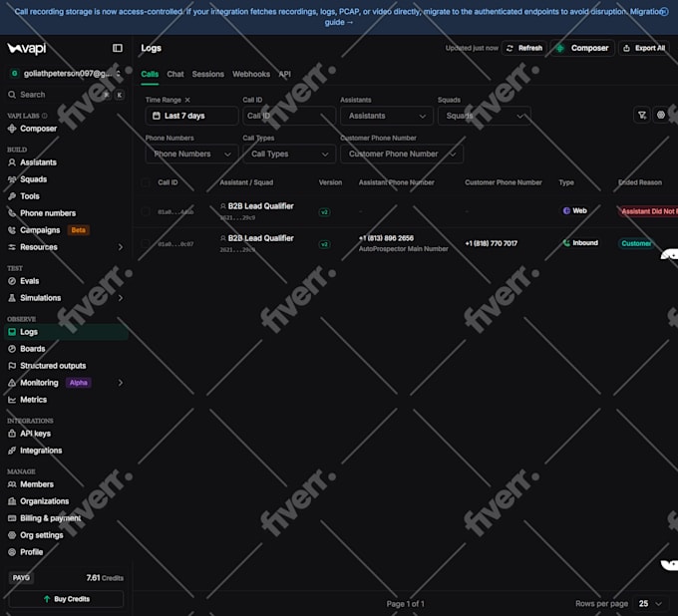Switch to the Calls tab

(x=150, y=75)
